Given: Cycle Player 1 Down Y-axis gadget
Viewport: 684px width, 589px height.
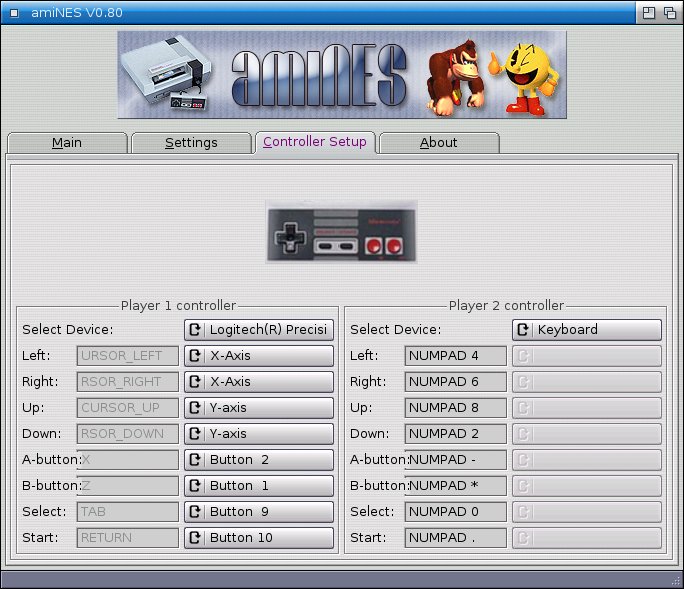Looking at the screenshot, I should [x=259, y=434].
